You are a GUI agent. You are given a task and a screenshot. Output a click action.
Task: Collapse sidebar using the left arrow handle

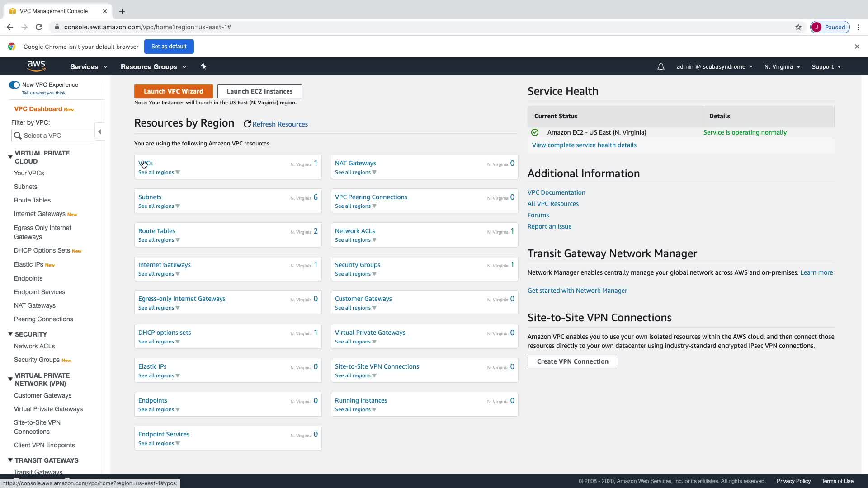coord(99,132)
